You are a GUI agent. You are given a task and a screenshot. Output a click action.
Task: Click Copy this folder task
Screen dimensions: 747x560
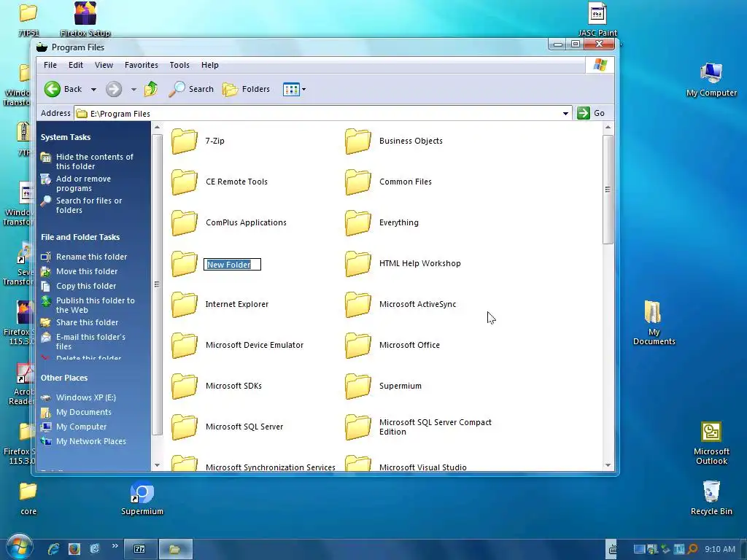click(86, 286)
